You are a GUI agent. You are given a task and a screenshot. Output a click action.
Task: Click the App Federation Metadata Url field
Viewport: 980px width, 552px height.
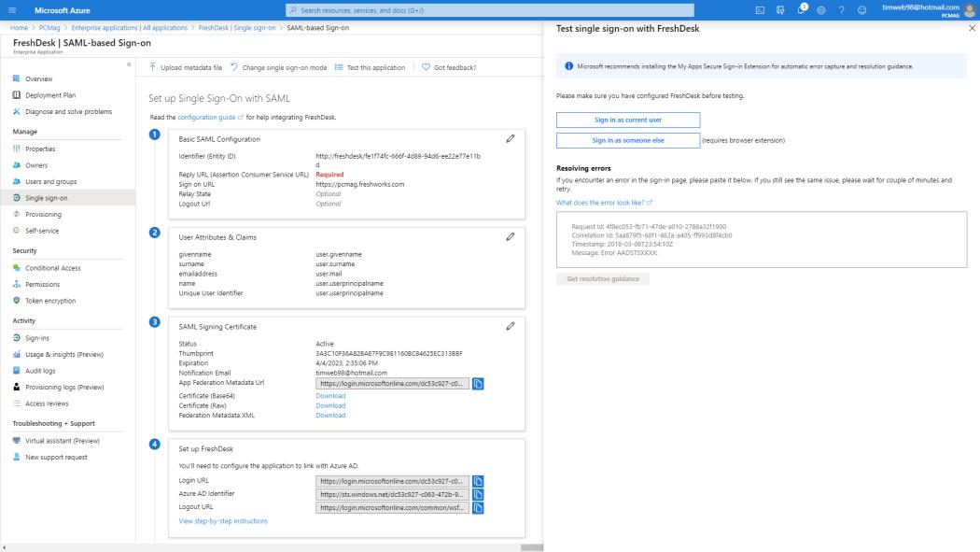392,384
